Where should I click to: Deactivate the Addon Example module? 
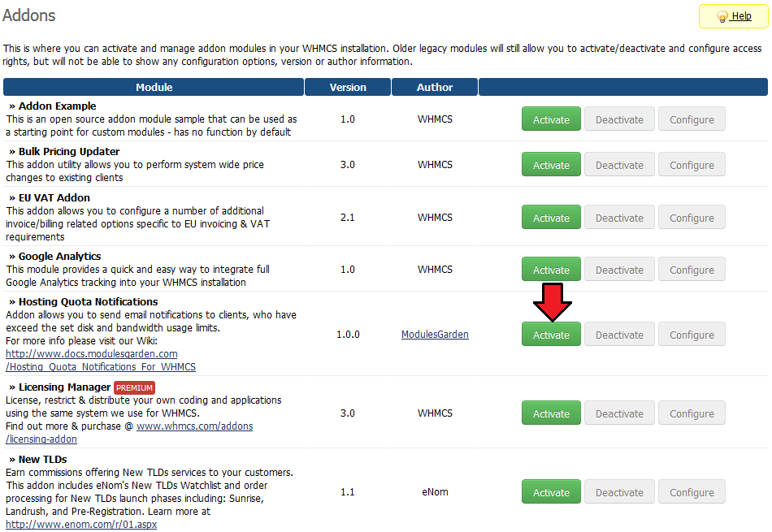[619, 119]
